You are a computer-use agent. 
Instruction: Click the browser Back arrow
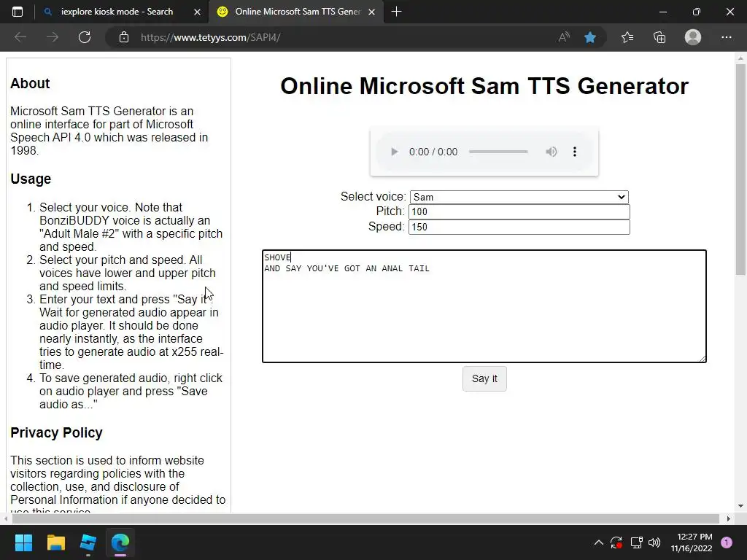pos(20,37)
